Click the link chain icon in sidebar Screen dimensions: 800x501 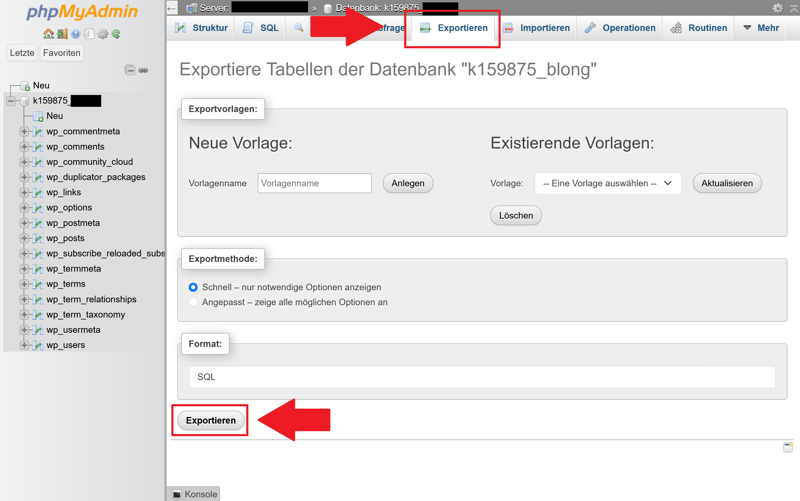coord(143,70)
